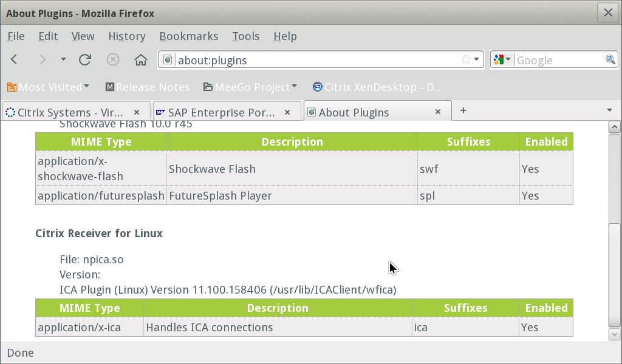Show the list of all tabs
Image resolution: width=622 pixels, height=364 pixels.
click(x=610, y=110)
